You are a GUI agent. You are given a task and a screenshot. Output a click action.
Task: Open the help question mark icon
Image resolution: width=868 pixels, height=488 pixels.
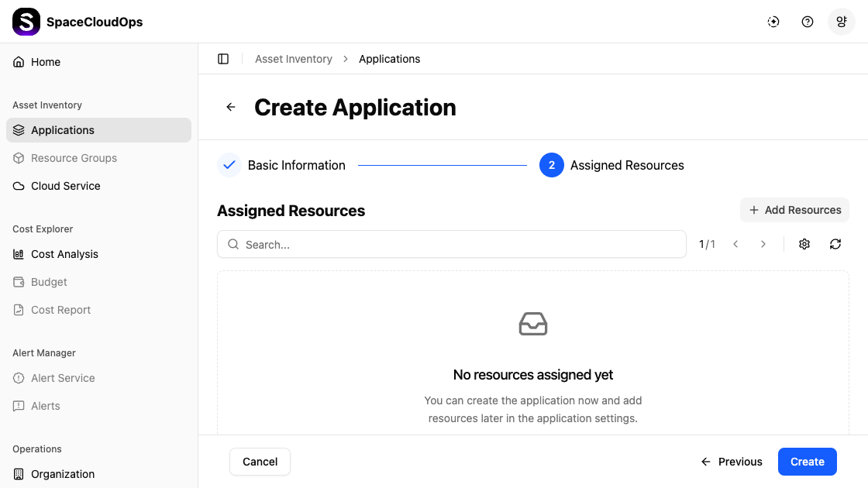click(808, 22)
